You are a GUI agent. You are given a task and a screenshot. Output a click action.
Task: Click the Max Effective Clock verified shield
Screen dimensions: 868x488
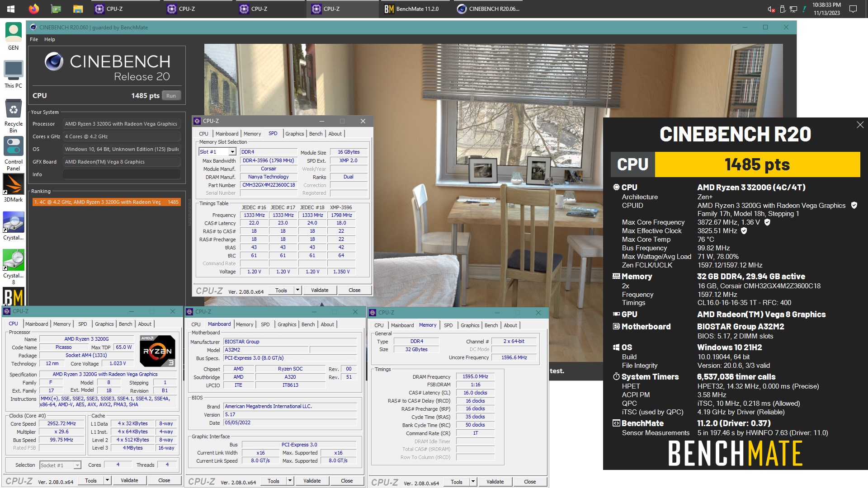(x=744, y=230)
